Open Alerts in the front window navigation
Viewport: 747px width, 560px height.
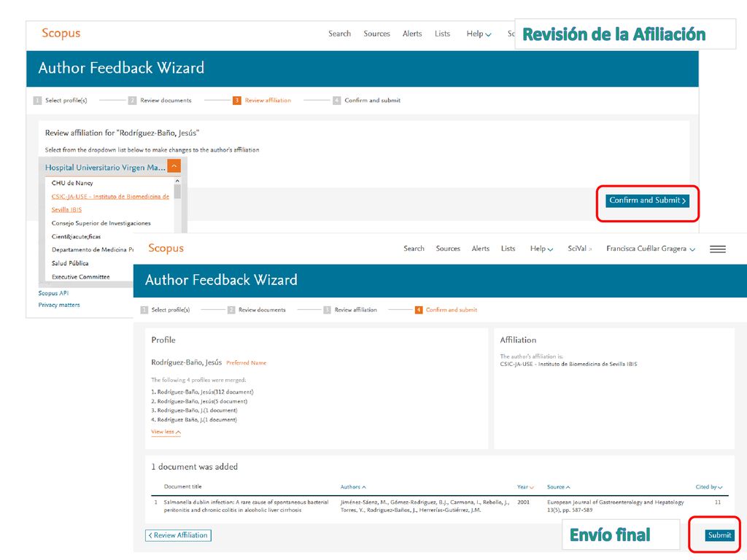coord(481,249)
